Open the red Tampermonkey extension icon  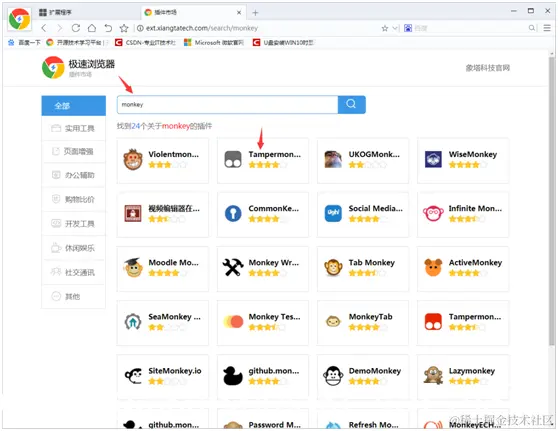coord(433,322)
